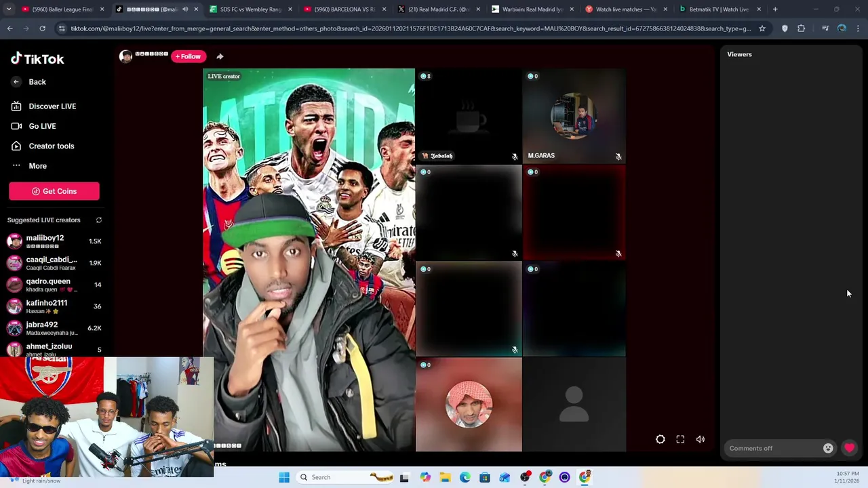The height and width of the screenshot is (488, 868).
Task: Launch Copilot from the taskbar
Action: pos(425,477)
